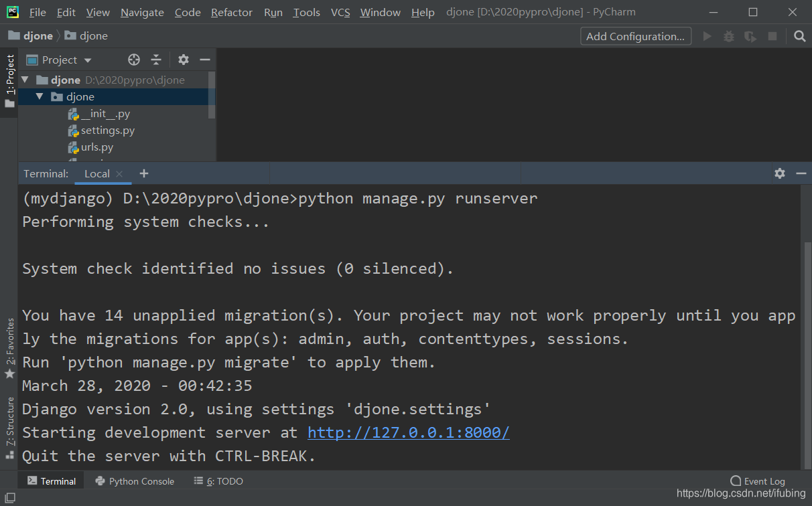
Task: Click the PyCharm logo icon
Action: (x=13, y=12)
